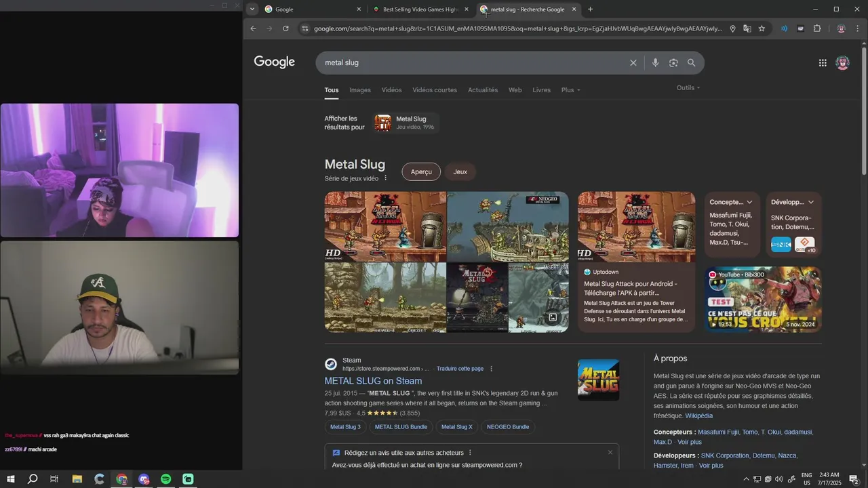Click the location permission icon in address bar
868x488 pixels.
pos(732,28)
